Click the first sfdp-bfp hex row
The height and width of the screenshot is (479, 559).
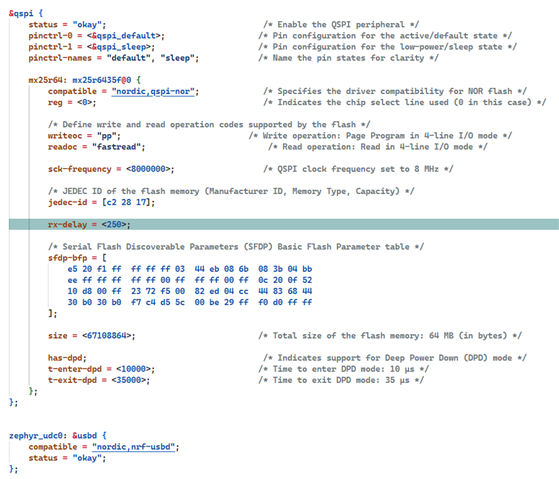(x=190, y=269)
